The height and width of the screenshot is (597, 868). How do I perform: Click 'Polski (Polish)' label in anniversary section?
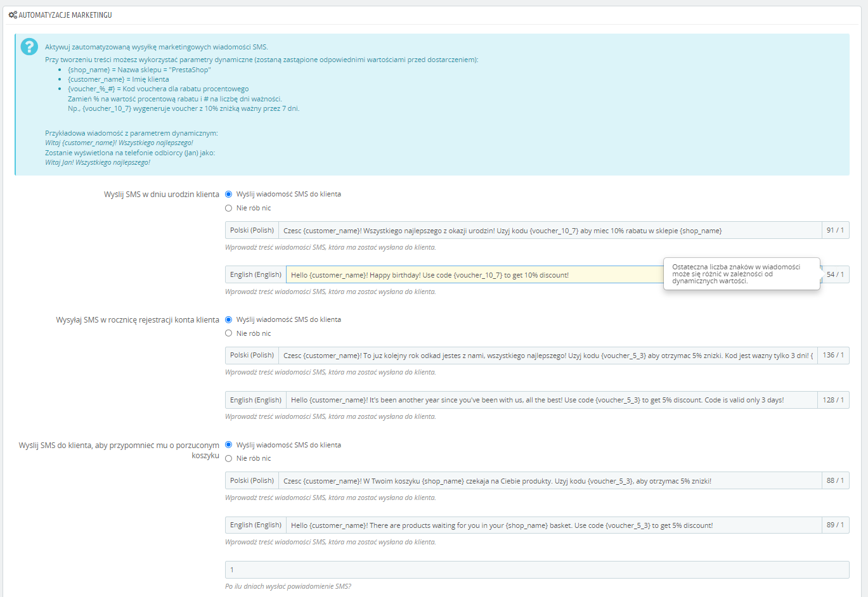pyautogui.click(x=252, y=356)
